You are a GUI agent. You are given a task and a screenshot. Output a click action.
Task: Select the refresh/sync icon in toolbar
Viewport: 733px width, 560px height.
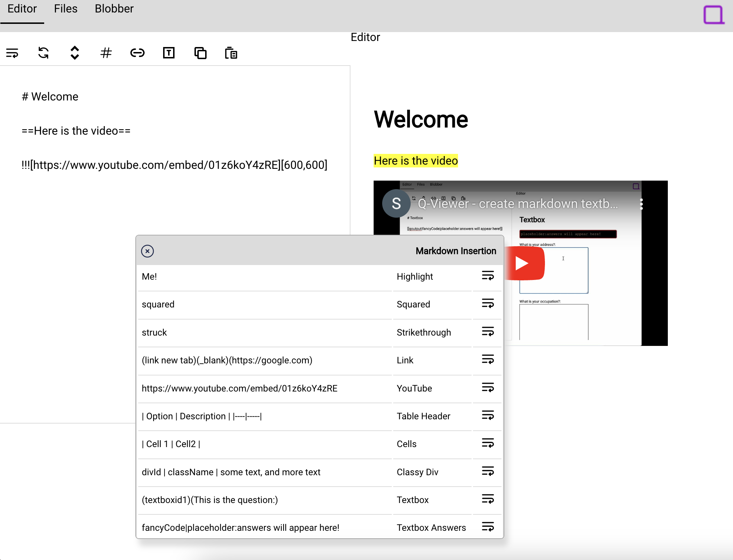(43, 52)
